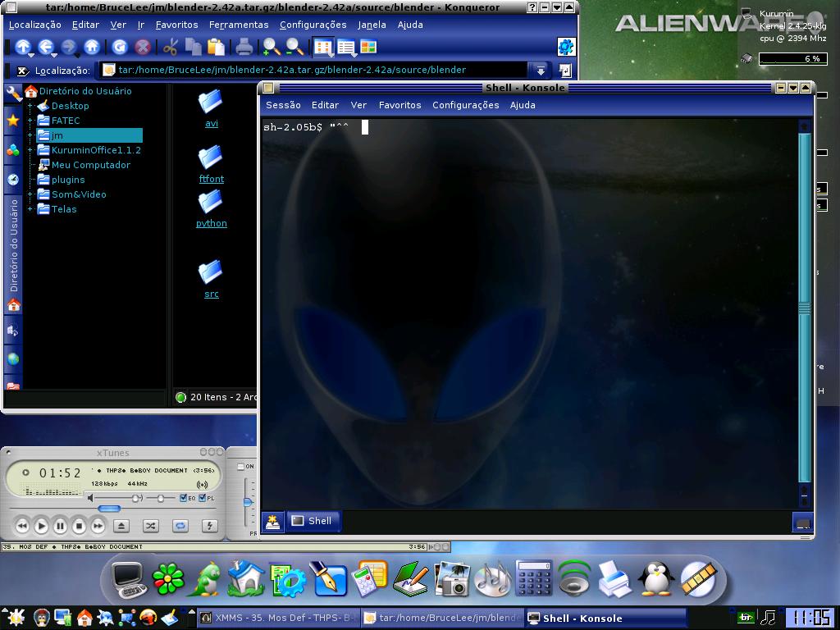Open Konsole Configurações menu
This screenshot has width=840, height=630.
(x=466, y=105)
